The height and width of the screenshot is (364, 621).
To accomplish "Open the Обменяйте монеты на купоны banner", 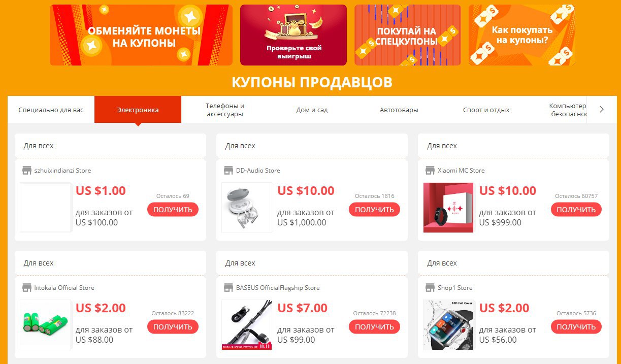I will [141, 35].
